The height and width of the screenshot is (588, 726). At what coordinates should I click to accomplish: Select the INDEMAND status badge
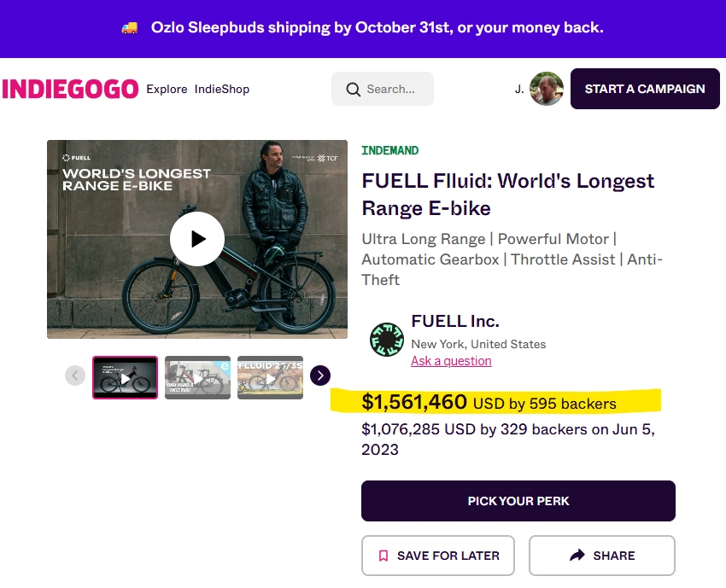click(x=389, y=149)
